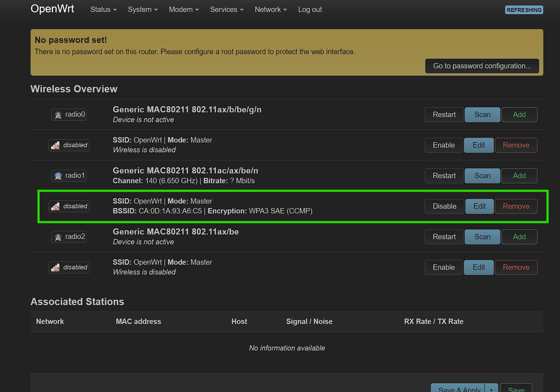560x392 pixels.
Task: Click the radio2 antenna icon badge
Action: (x=69, y=237)
